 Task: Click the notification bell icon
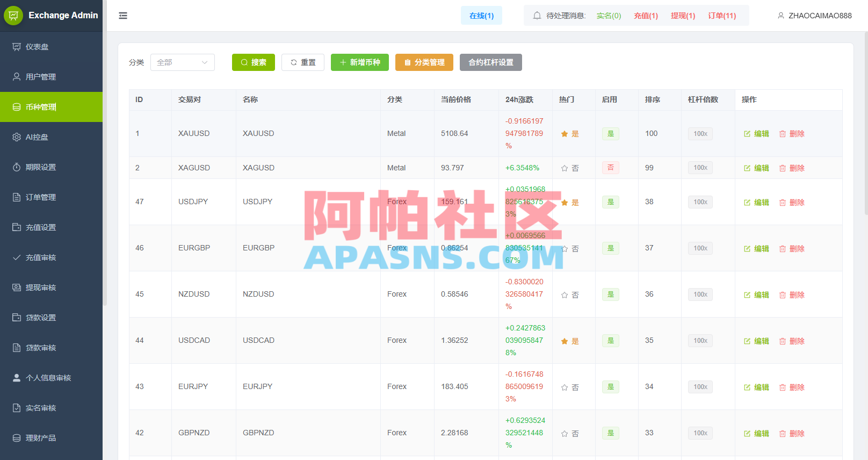click(x=537, y=16)
